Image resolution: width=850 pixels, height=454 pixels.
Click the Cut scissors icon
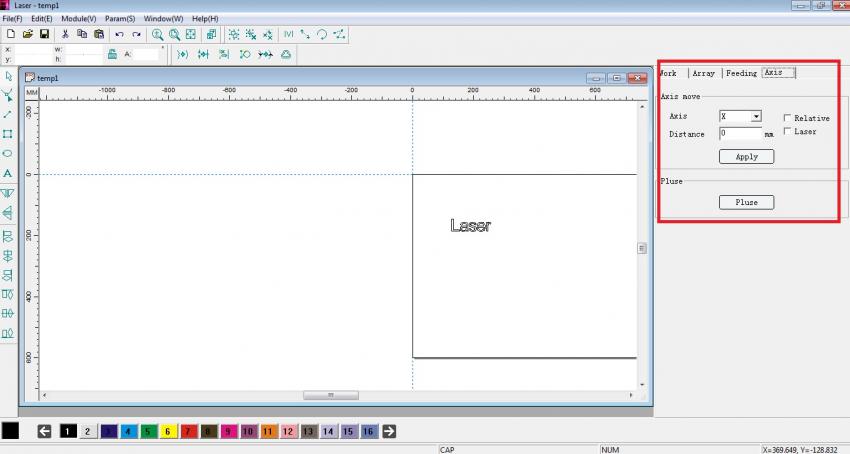coord(65,34)
